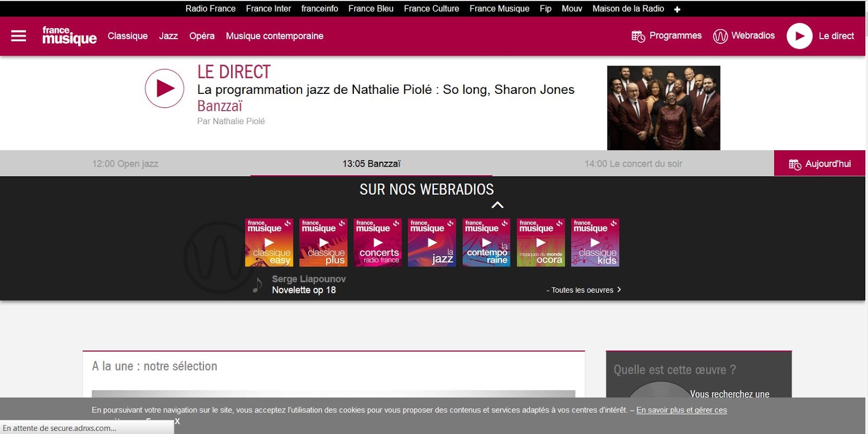Click the France Musique logo
868x434 pixels.
[x=69, y=36]
